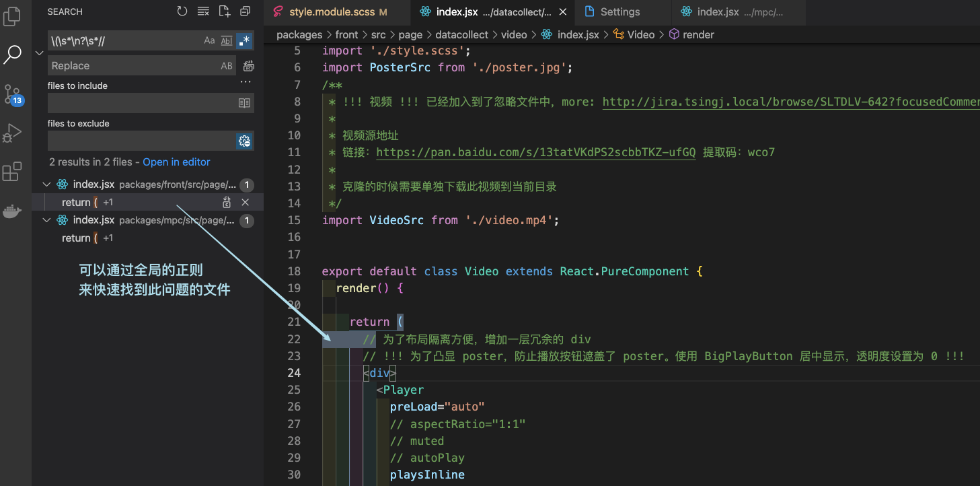Click preLoad="auto" attribute line
The image size is (980, 486).
437,407
